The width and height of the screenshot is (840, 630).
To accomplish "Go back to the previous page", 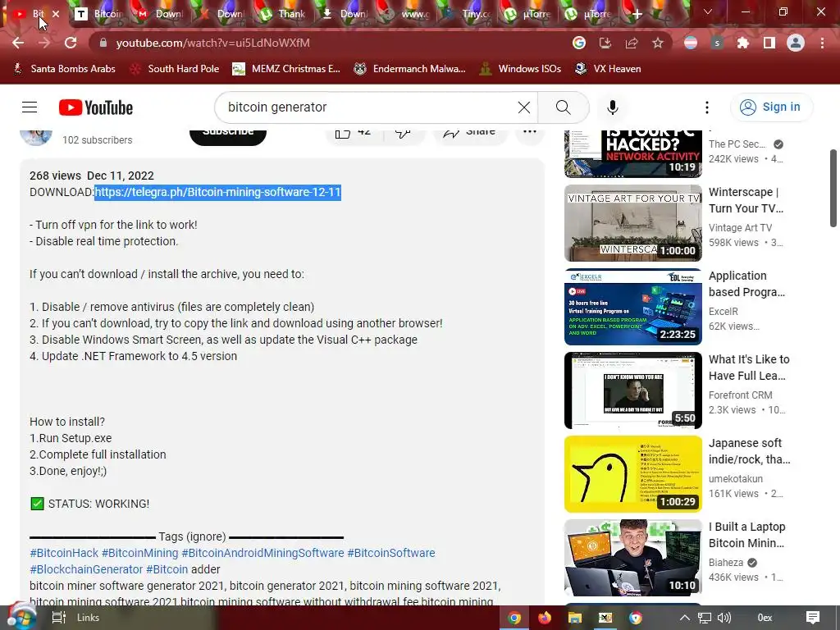I will [x=18, y=43].
